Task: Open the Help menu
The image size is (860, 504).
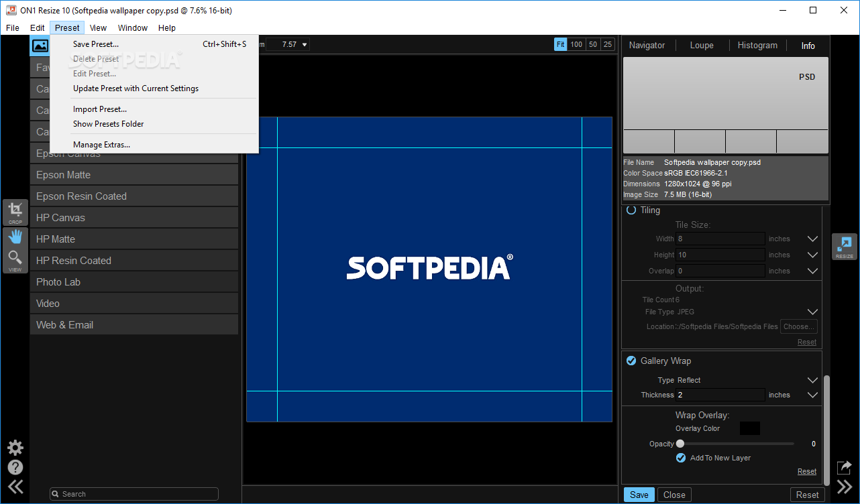Action: [x=167, y=27]
